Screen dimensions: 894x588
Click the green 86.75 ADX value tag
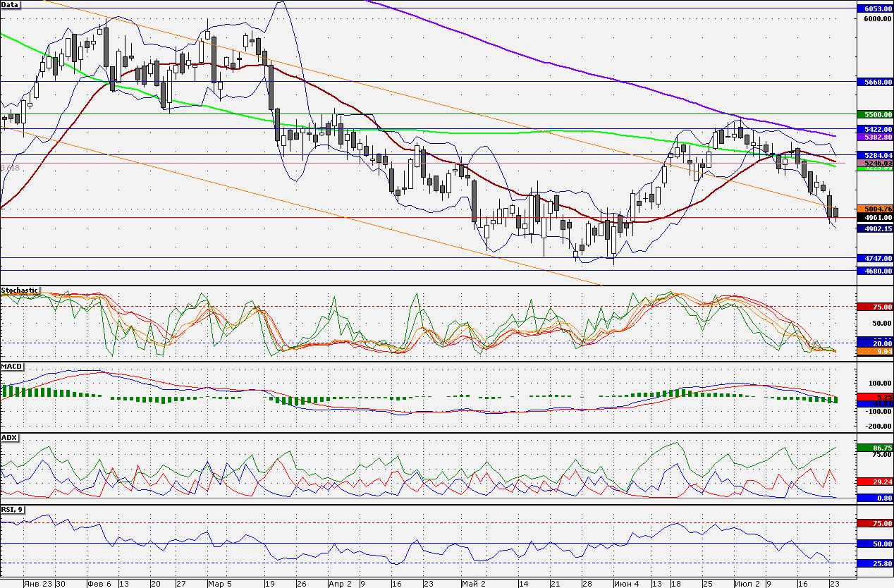click(874, 447)
